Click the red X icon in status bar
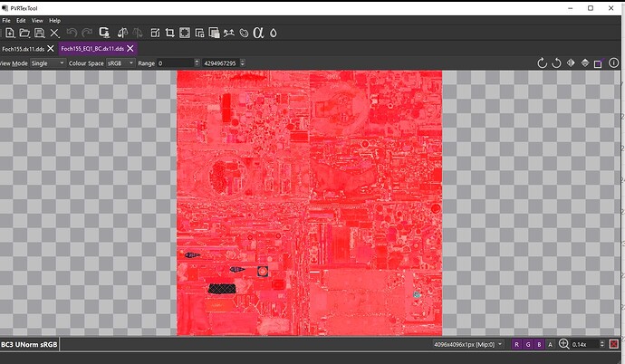Viewport: 625px width, 364px height. pyautogui.click(x=614, y=344)
